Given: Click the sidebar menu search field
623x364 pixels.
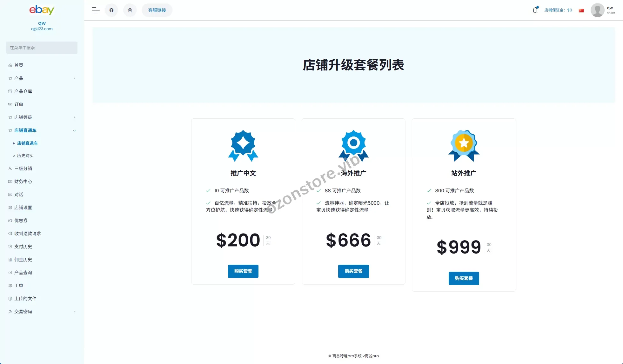Looking at the screenshot, I should click(x=42, y=48).
